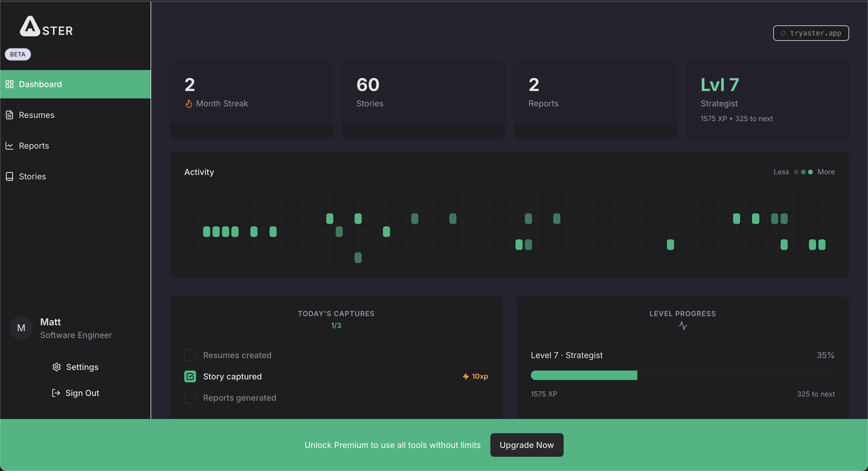The image size is (868, 471).
Task: Click the Sign Out arrow icon
Action: pyautogui.click(x=56, y=393)
